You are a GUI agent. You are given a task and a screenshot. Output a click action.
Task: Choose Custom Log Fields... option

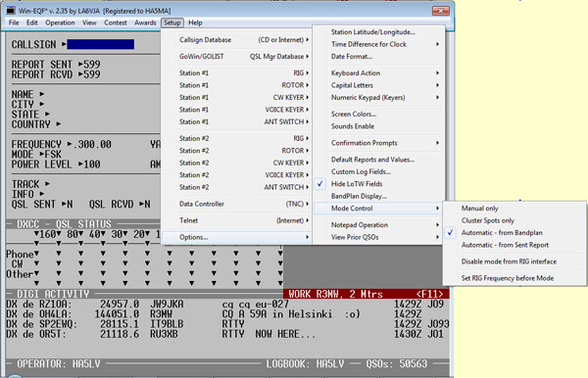(378, 172)
